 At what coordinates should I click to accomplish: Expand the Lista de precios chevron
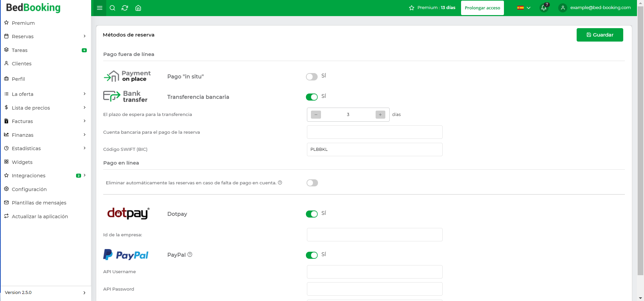(84, 108)
